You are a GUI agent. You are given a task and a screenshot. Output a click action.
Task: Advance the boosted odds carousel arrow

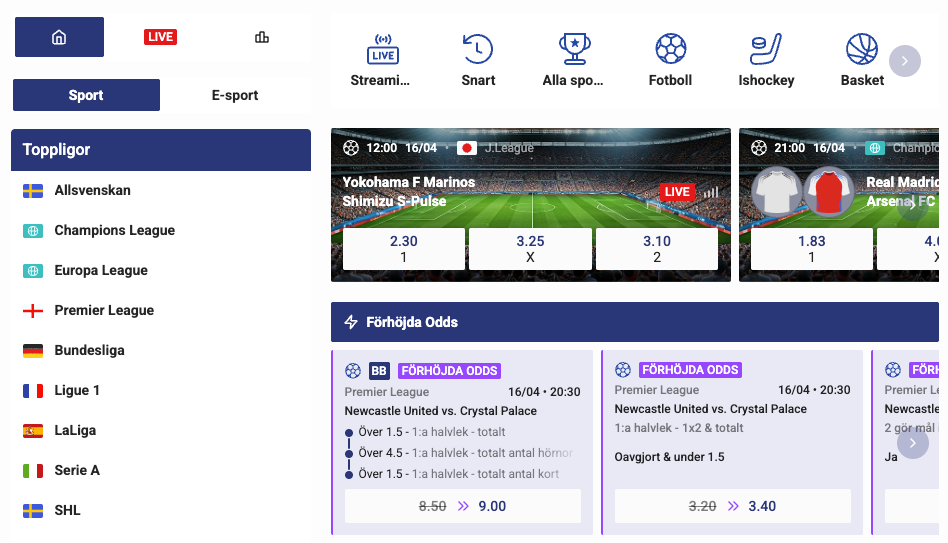coord(913,443)
